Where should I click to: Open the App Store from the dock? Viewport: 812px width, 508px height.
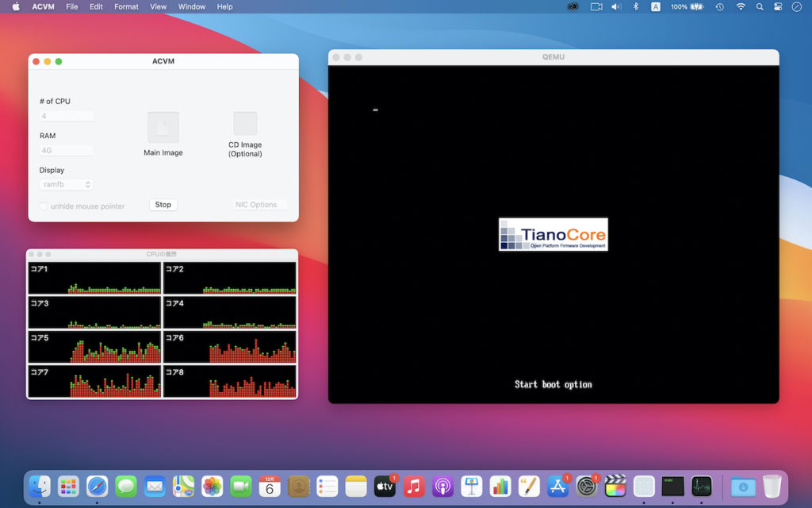(x=558, y=486)
